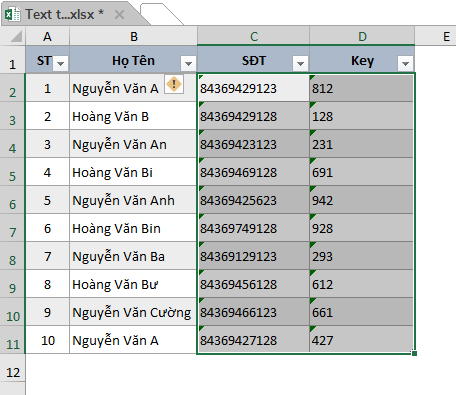Close the Text t...xlsx workbook tab
Viewport: 459px width, 395px height.
pyautogui.click(x=119, y=14)
